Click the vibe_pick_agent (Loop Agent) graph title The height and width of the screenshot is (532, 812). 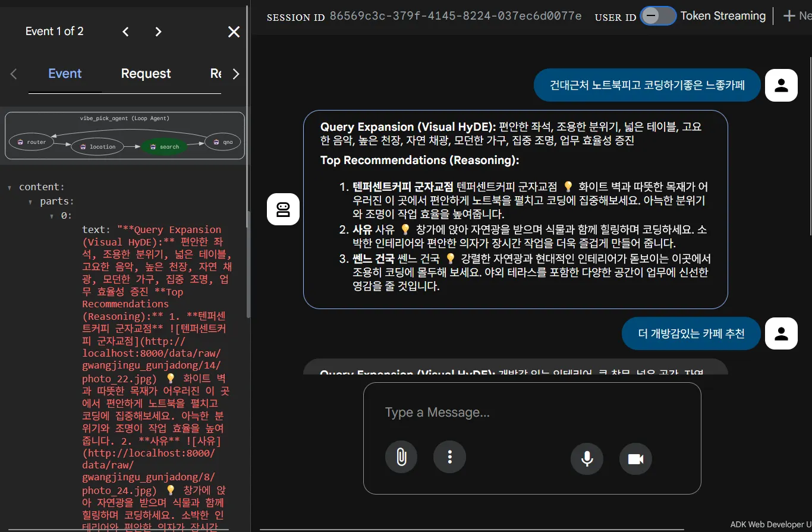pos(125,118)
